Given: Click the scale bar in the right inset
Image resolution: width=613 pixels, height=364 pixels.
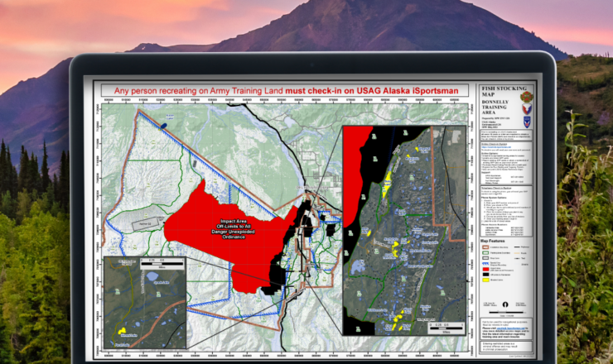Looking at the screenshot, I should 446,328.
